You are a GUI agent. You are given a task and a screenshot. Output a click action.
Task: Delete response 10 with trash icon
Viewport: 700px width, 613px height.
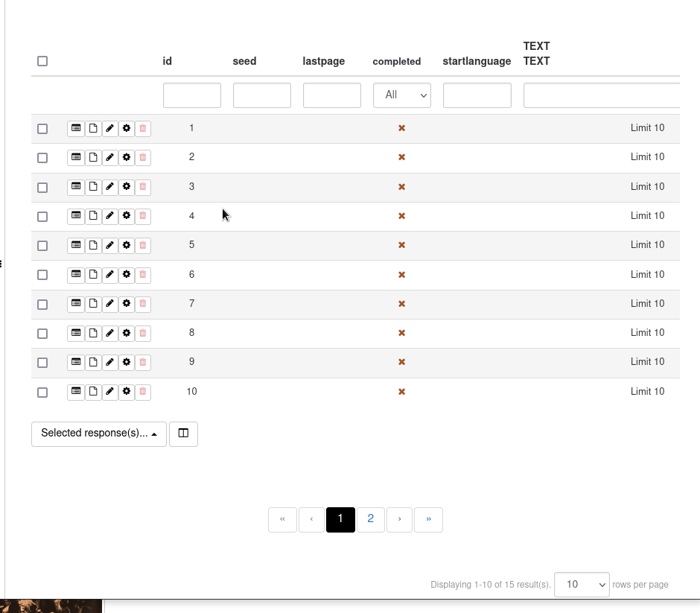[x=143, y=392]
